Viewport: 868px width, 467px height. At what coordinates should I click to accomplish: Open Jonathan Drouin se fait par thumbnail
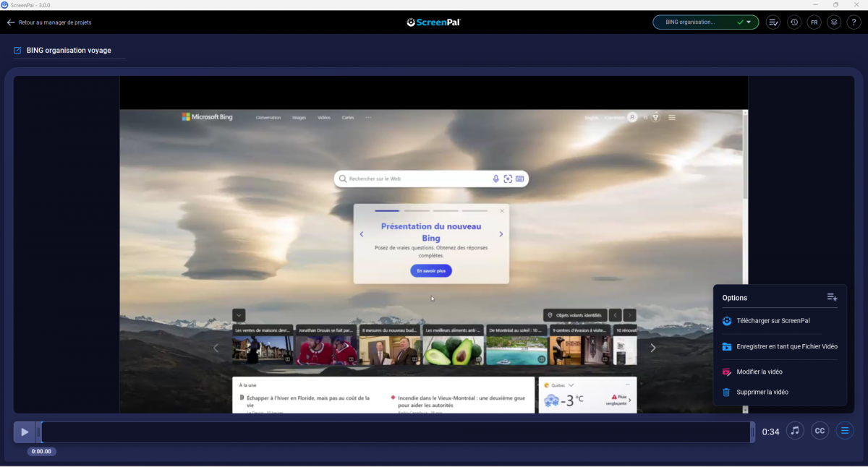point(327,345)
